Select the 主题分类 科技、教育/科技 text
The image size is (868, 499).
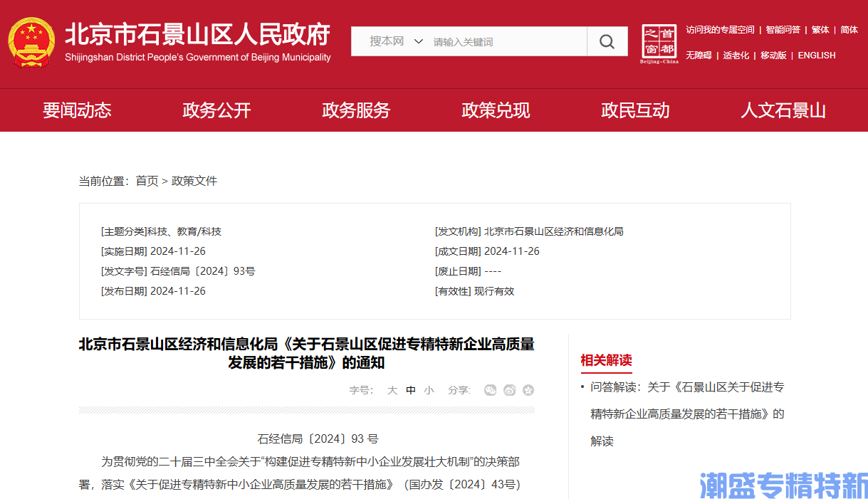coord(161,231)
